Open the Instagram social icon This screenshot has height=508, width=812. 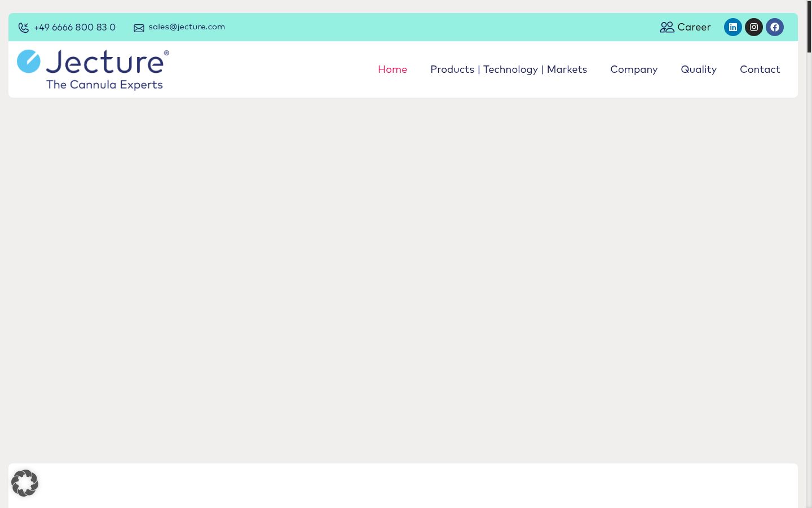click(754, 27)
